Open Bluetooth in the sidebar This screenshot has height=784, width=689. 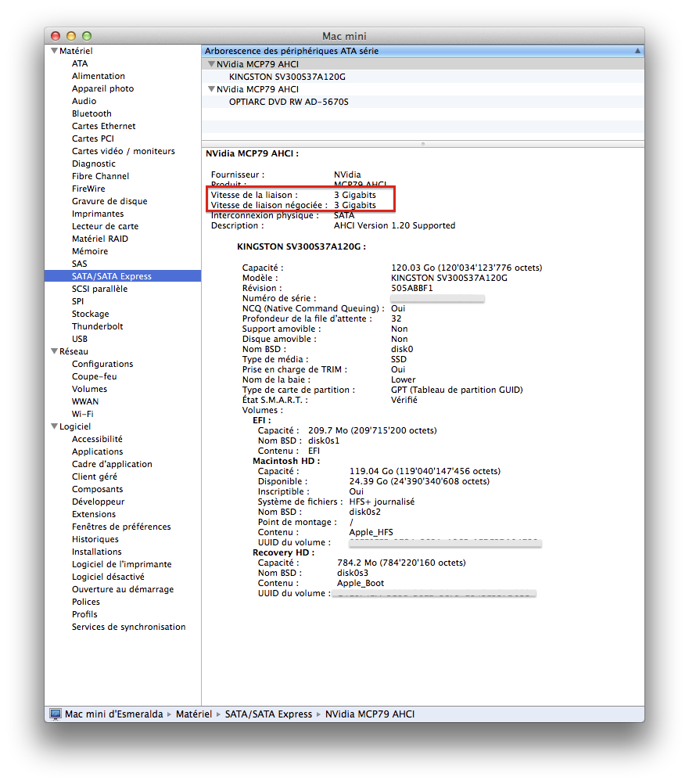coord(92,113)
